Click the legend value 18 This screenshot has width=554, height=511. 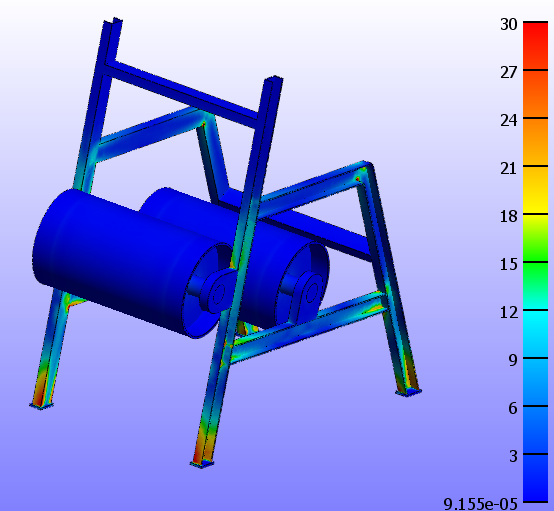pyautogui.click(x=508, y=216)
